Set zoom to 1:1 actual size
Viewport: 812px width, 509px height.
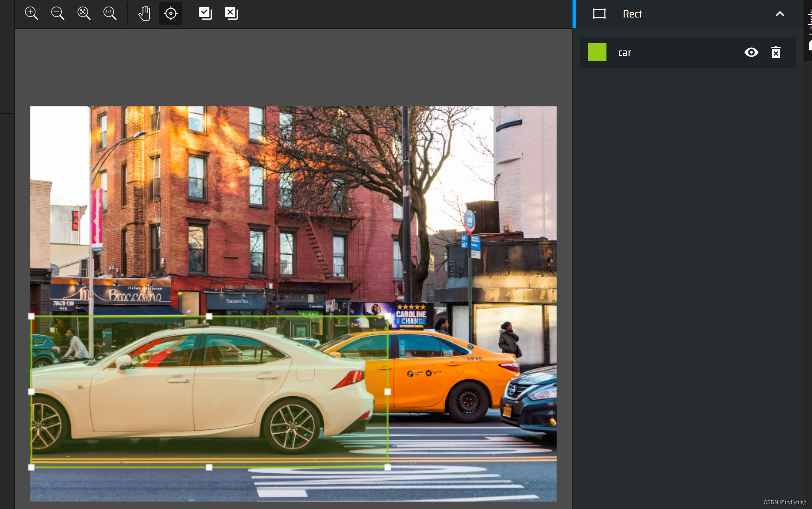[x=110, y=14]
